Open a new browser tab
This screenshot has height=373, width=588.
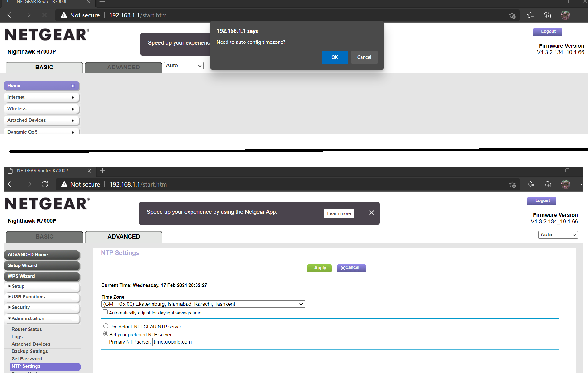point(102,171)
